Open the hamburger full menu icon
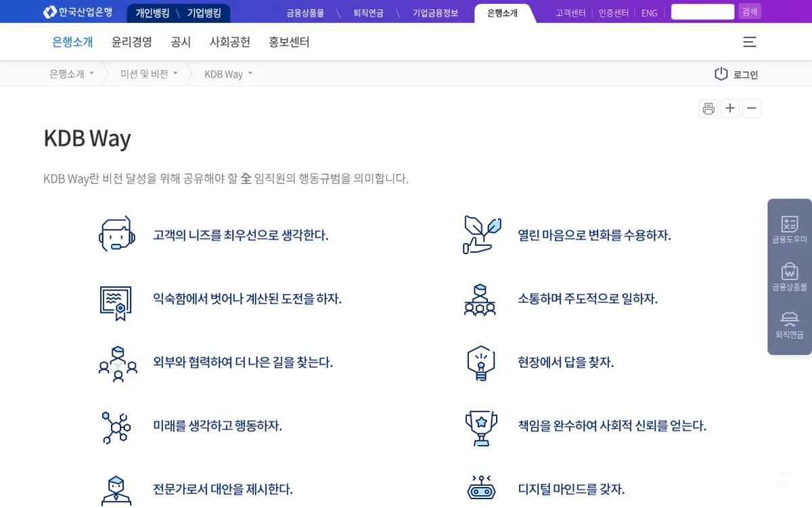812x508 pixels. tap(750, 42)
